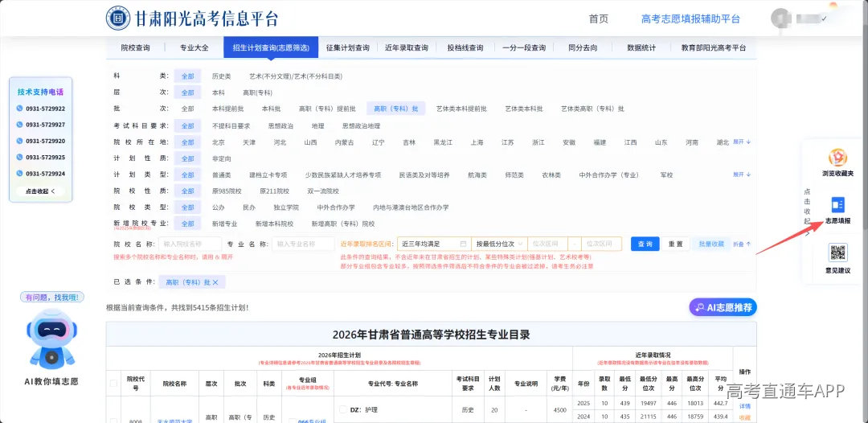Select 公办 under 院校类型 filter
868x423 pixels.
point(218,207)
